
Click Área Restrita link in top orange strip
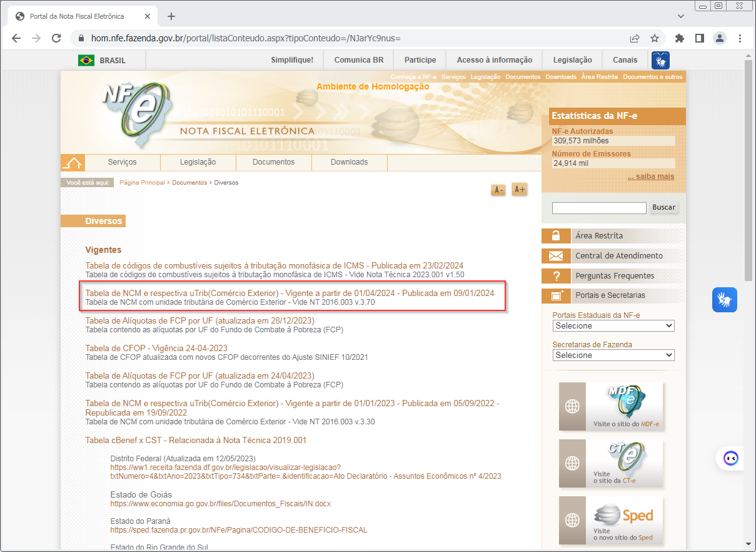(599, 76)
